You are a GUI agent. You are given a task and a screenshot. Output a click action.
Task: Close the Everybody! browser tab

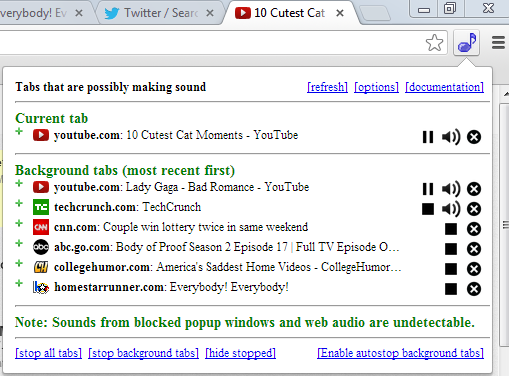pos(79,13)
